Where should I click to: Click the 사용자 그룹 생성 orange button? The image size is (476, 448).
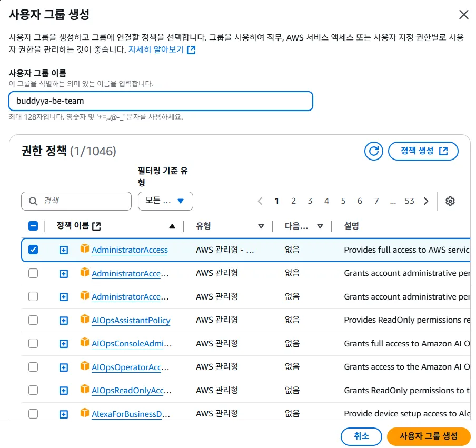click(x=429, y=436)
